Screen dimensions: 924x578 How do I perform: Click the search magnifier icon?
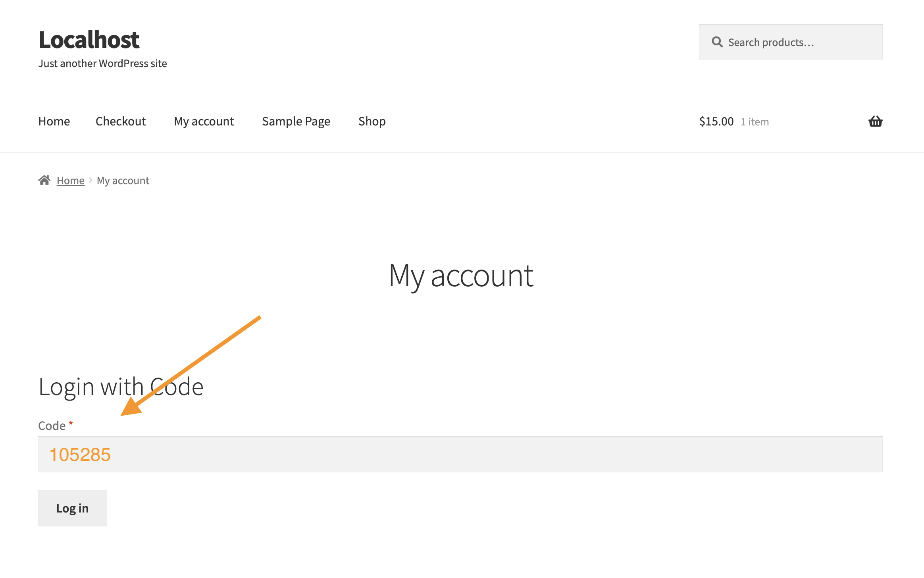[x=717, y=42]
